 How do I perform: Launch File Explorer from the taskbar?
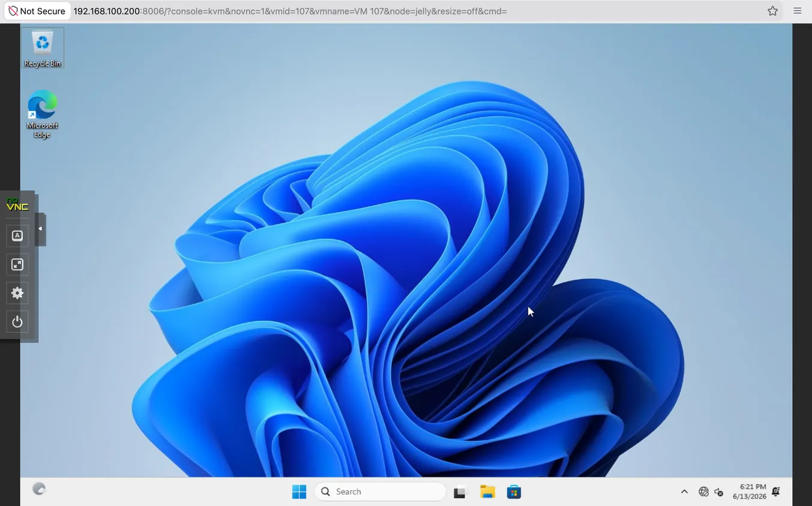coord(488,492)
